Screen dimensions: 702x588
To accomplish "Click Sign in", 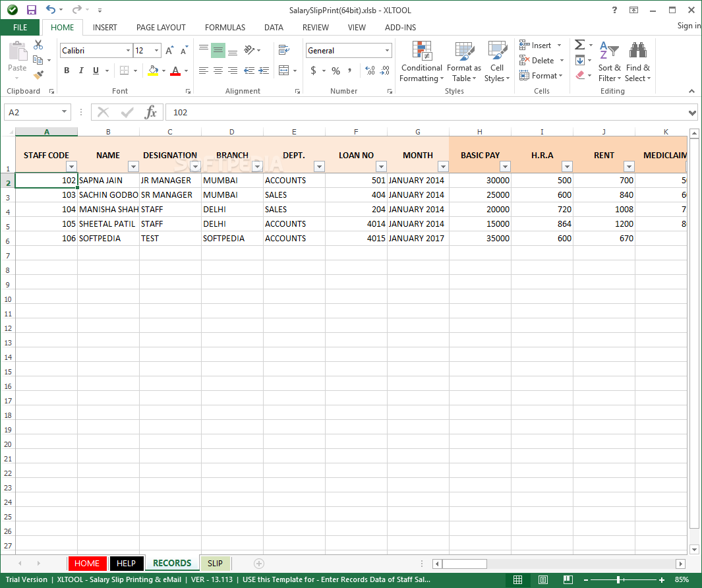I will pyautogui.click(x=689, y=26).
